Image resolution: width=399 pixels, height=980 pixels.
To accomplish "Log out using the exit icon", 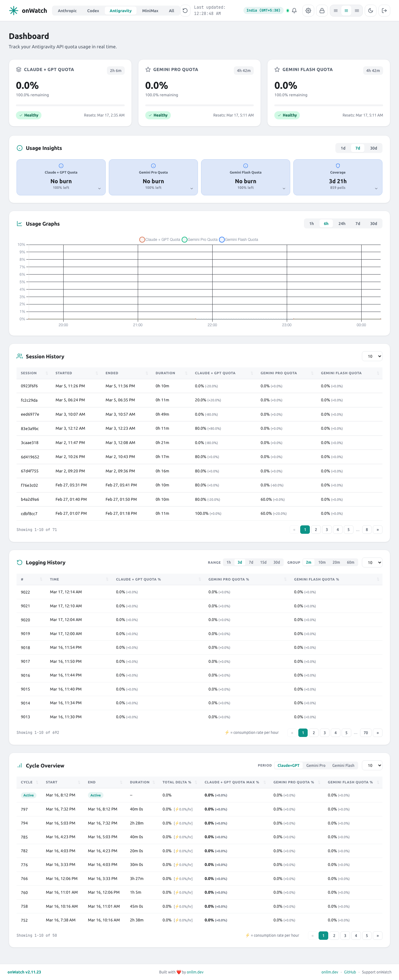I will [385, 11].
